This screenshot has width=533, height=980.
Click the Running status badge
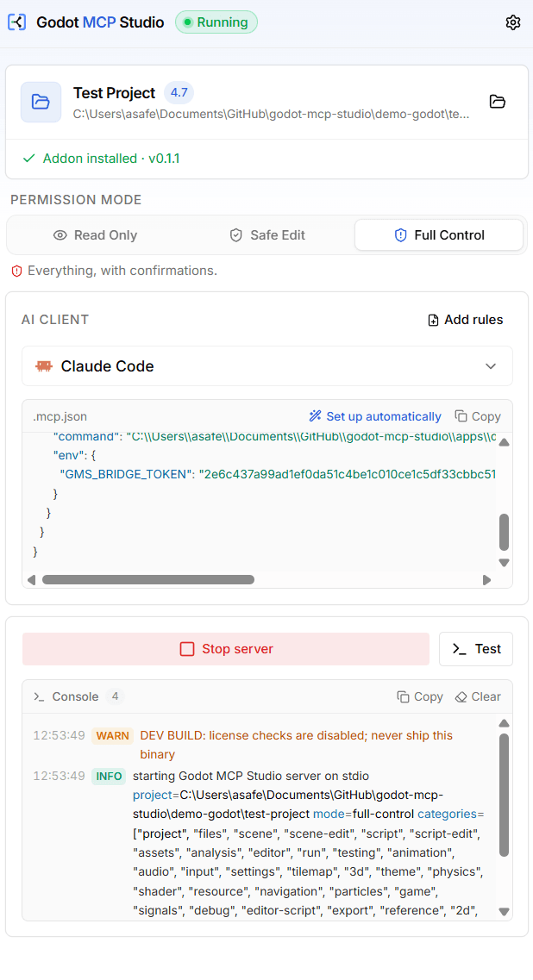(x=216, y=22)
